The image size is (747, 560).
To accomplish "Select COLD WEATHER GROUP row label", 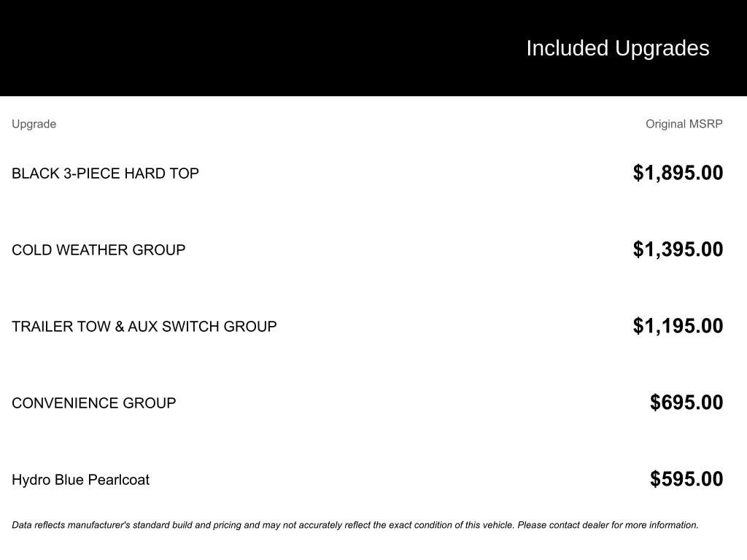I will click(98, 250).
